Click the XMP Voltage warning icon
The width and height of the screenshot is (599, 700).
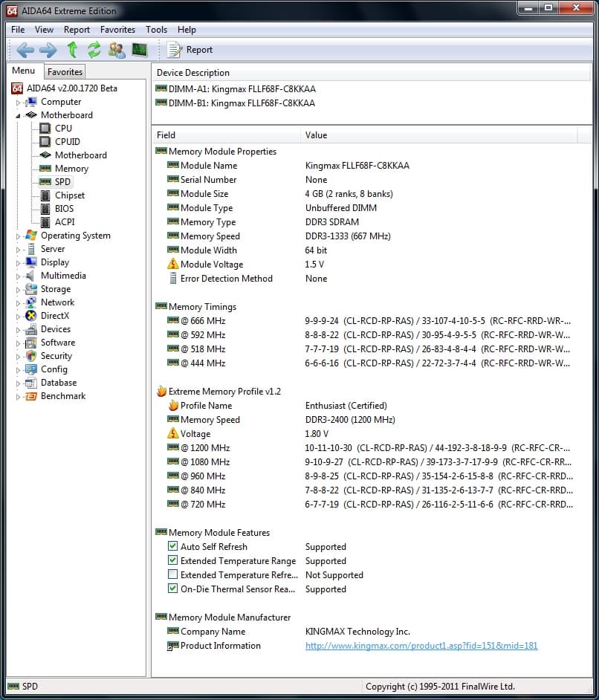172,433
